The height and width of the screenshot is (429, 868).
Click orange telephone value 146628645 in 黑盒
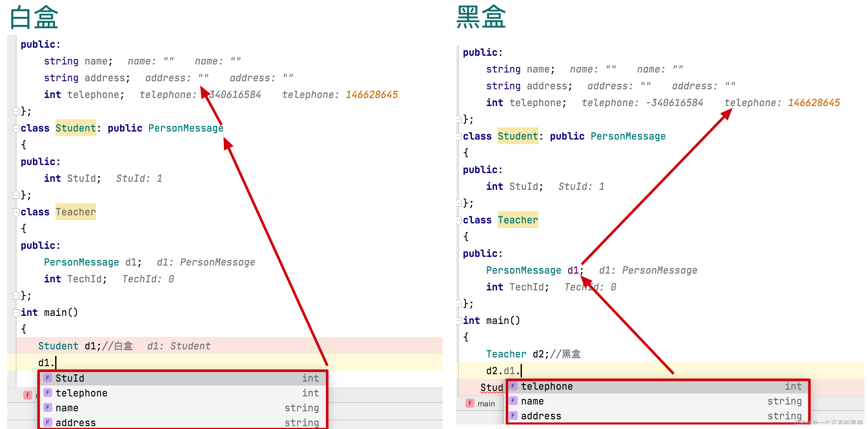814,103
